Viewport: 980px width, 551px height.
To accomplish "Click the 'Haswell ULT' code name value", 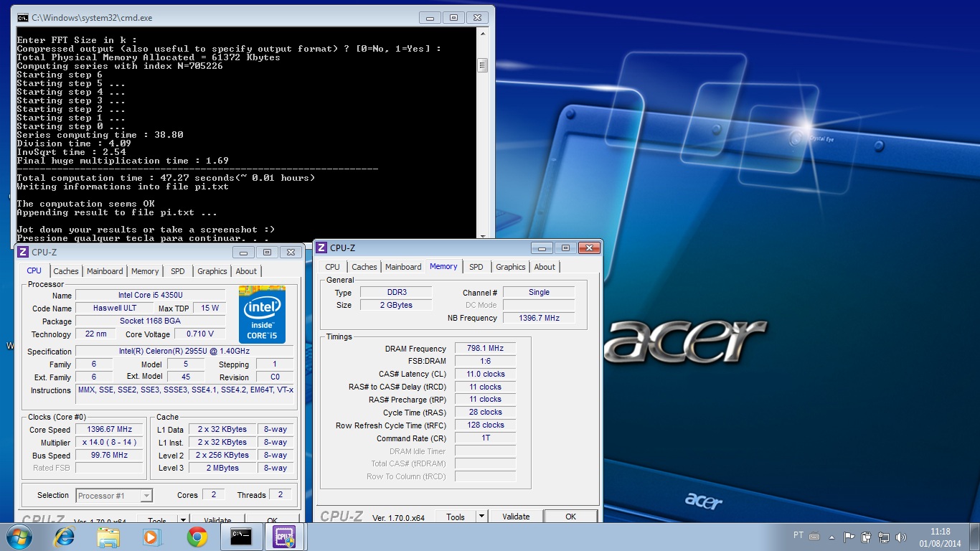I will pyautogui.click(x=115, y=308).
